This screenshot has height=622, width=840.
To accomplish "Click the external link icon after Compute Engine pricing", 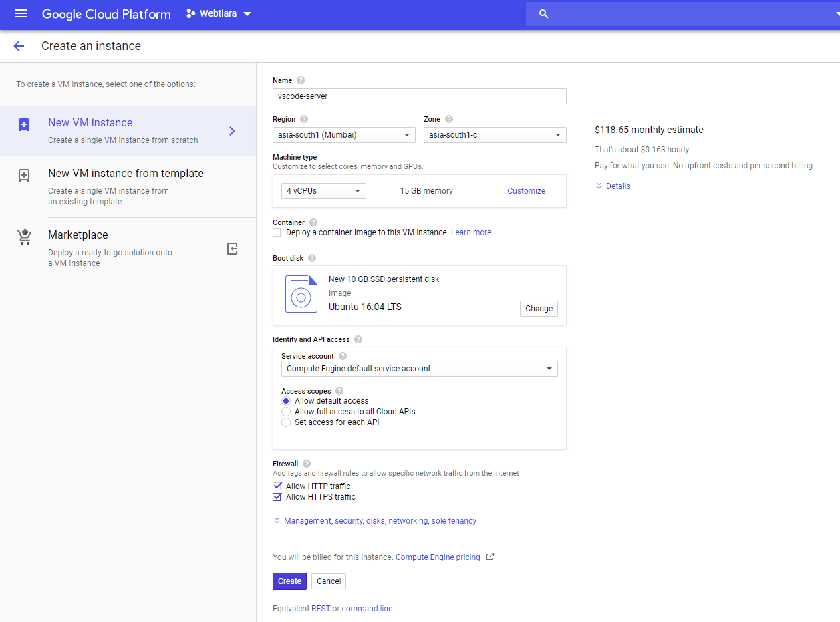I will point(490,557).
